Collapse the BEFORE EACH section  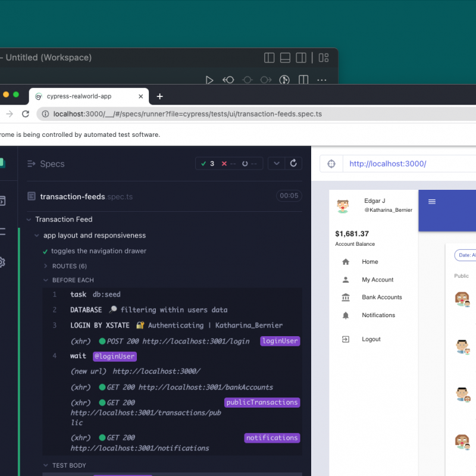coord(73,280)
